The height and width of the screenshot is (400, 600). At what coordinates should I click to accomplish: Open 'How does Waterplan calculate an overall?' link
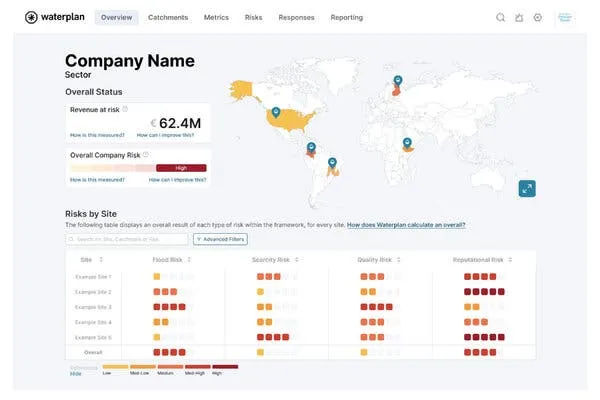pyautogui.click(x=406, y=225)
